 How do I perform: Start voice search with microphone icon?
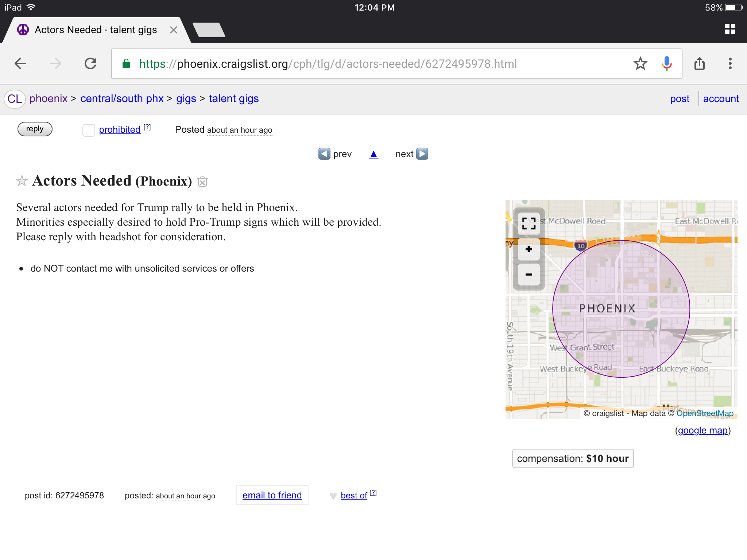(666, 63)
